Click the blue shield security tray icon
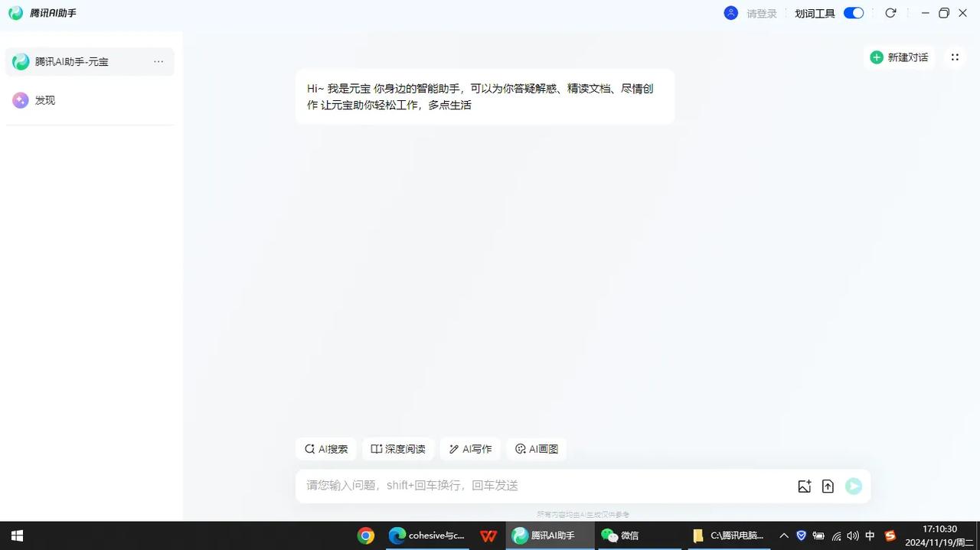980x550 pixels. [x=801, y=535]
